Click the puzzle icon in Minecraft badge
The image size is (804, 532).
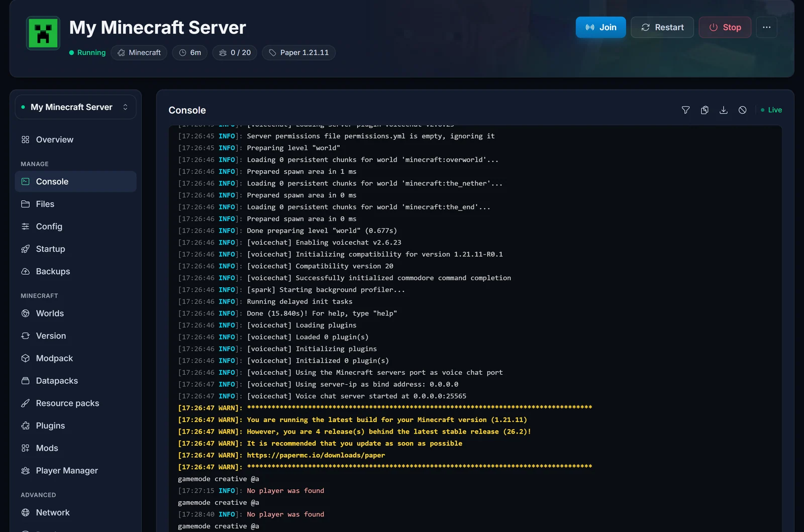tap(121, 53)
